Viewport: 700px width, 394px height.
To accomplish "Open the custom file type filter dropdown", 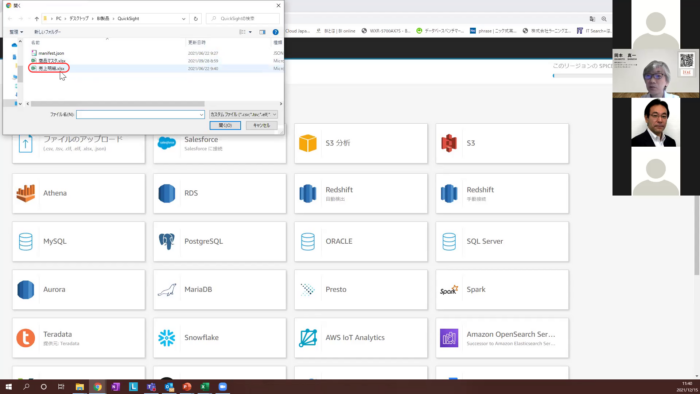I will (243, 115).
